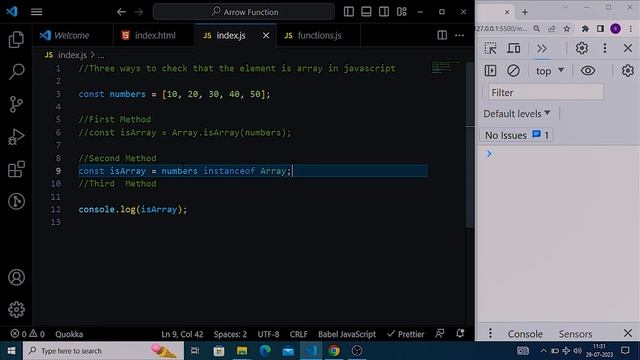Open Chrome from the taskbar
The height and width of the screenshot is (360, 640).
[x=334, y=351]
